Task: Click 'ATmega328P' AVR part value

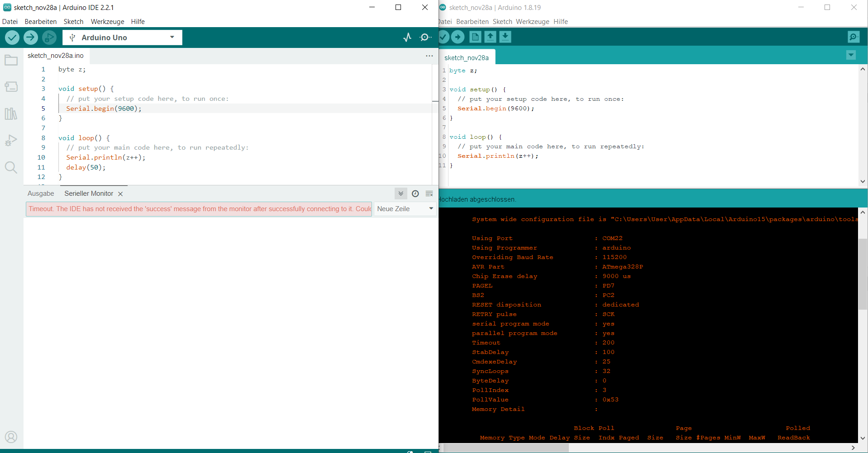Action: pos(622,267)
